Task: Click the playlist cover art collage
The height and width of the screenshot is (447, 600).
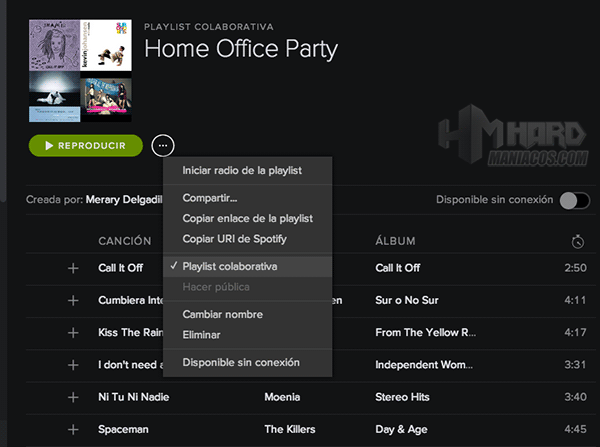Action: pyautogui.click(x=80, y=70)
